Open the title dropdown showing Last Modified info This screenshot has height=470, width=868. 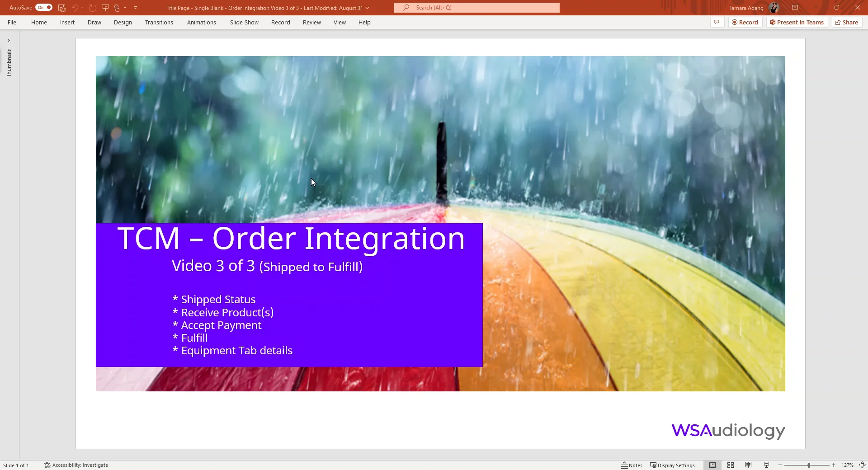367,8
